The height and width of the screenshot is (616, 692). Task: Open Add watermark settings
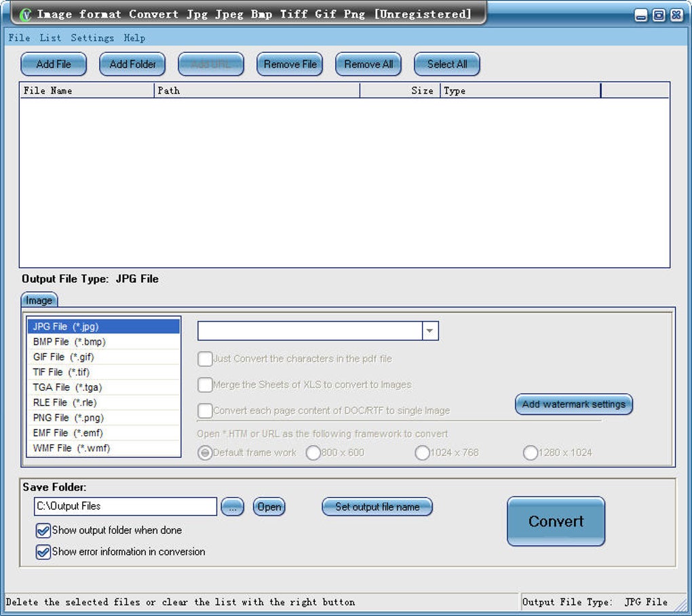click(x=573, y=404)
